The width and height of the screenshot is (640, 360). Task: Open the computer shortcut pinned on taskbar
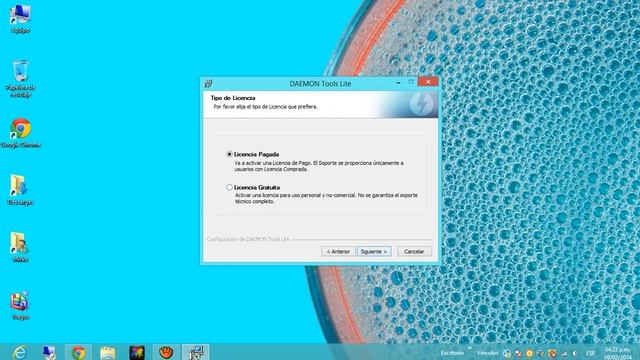(49, 352)
